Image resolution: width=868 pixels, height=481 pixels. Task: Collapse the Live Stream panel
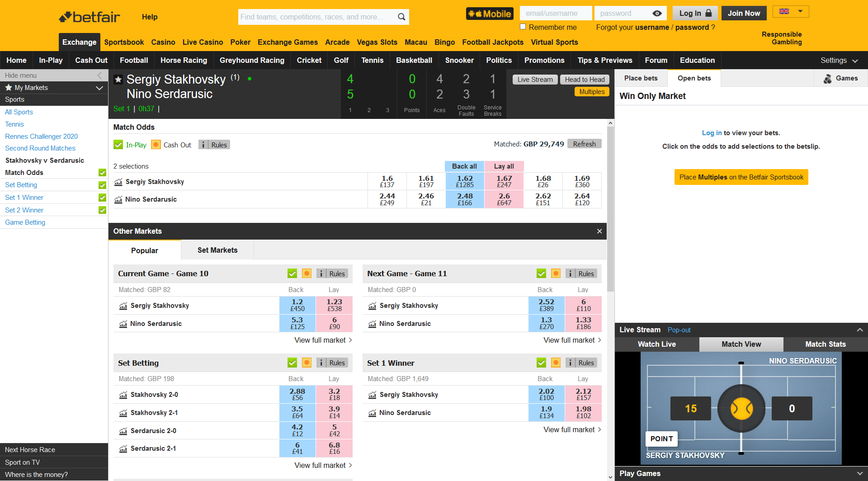pos(860,330)
